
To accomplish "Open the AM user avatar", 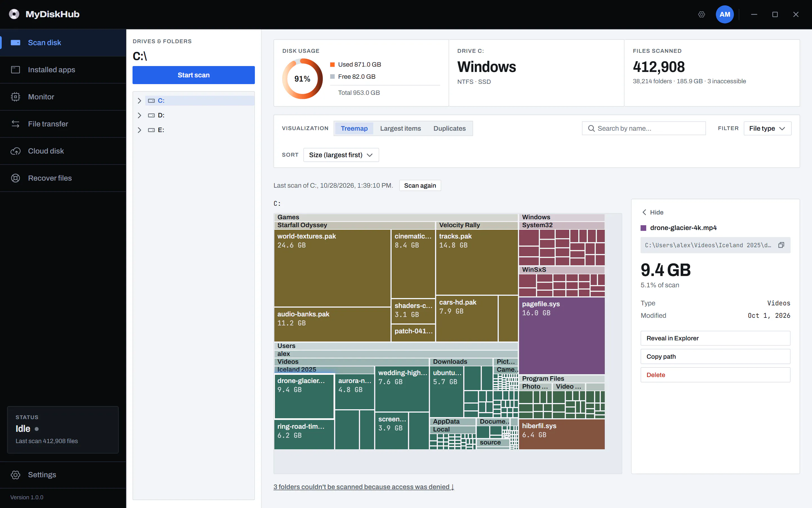I will tap(725, 14).
